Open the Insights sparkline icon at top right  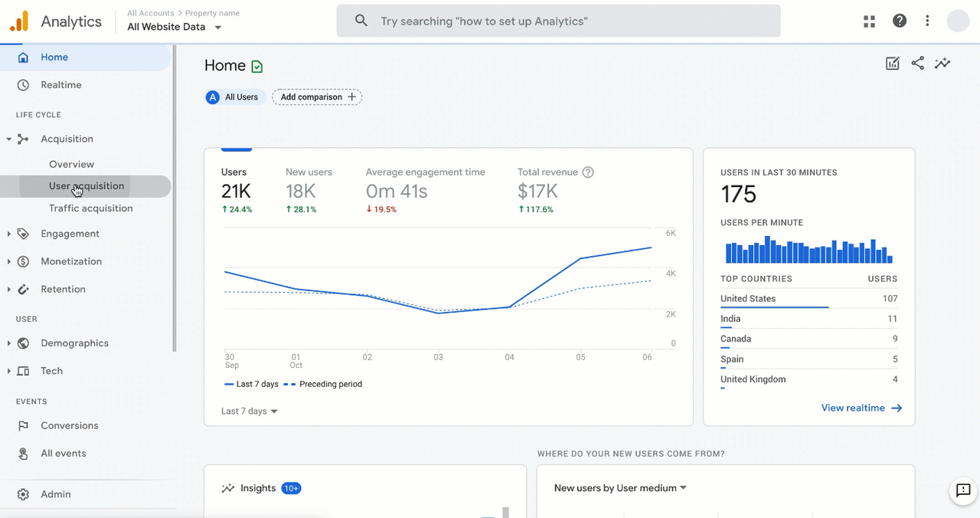[942, 64]
